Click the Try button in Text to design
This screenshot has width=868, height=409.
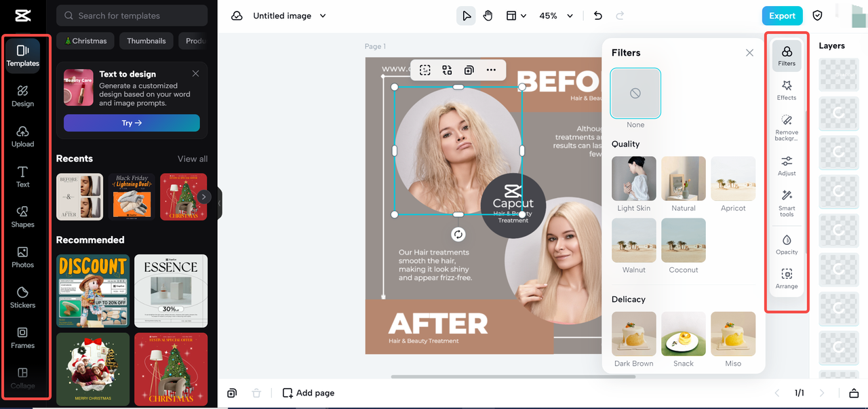132,123
